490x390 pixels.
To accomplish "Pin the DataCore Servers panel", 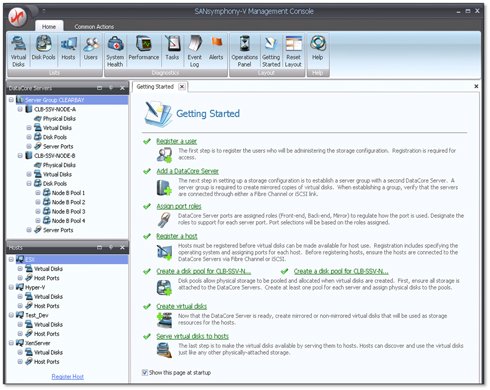I will pyautogui.click(x=111, y=88).
